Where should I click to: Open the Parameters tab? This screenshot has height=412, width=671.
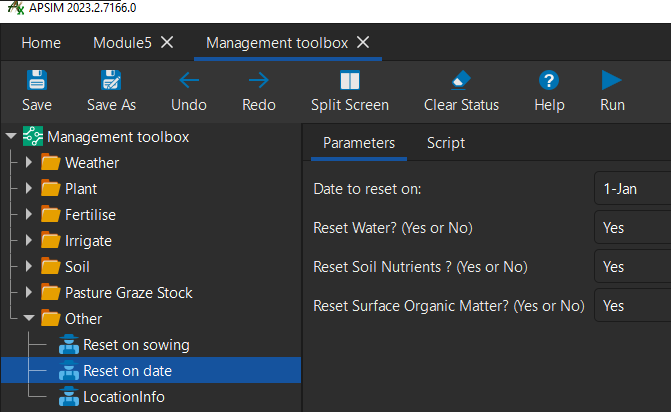[x=359, y=143]
